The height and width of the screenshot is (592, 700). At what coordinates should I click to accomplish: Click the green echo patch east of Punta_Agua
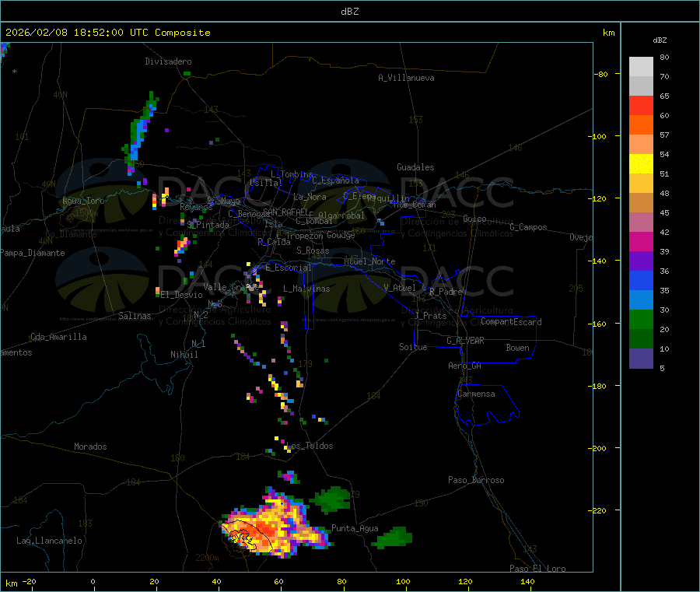point(391,538)
